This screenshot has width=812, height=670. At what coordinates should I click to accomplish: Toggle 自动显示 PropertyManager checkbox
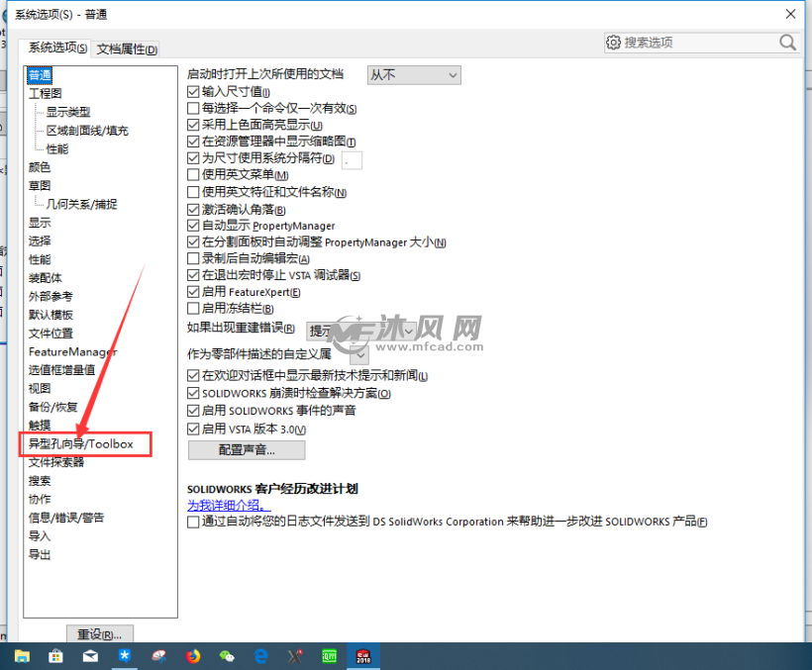(x=193, y=226)
